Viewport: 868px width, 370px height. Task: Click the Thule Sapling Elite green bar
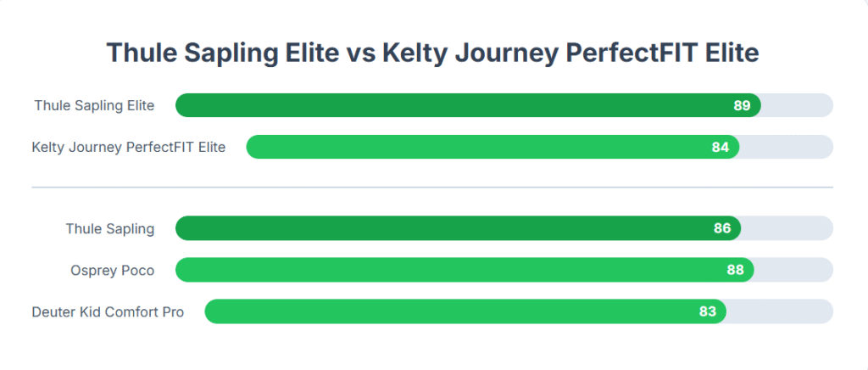click(x=468, y=105)
